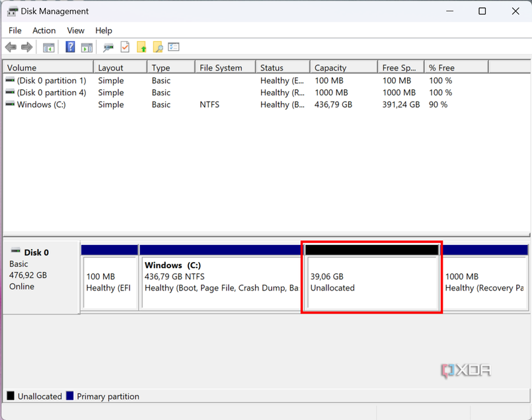
Task: Select the Windows (C:) volume row name
Action: click(42, 104)
